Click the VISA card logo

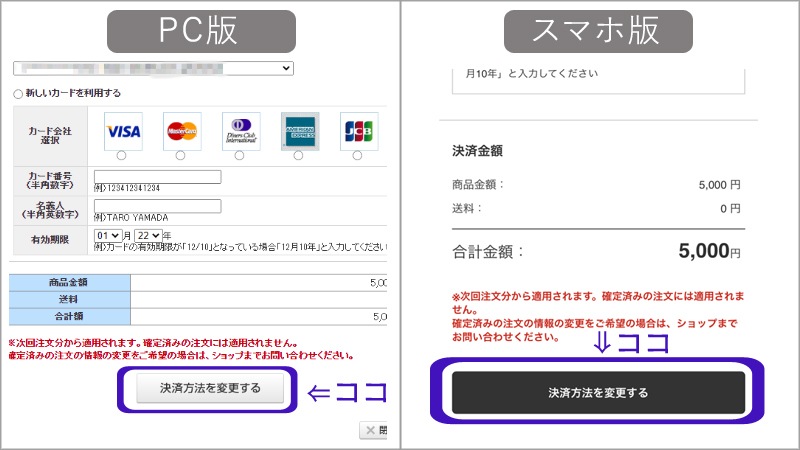pos(122,131)
